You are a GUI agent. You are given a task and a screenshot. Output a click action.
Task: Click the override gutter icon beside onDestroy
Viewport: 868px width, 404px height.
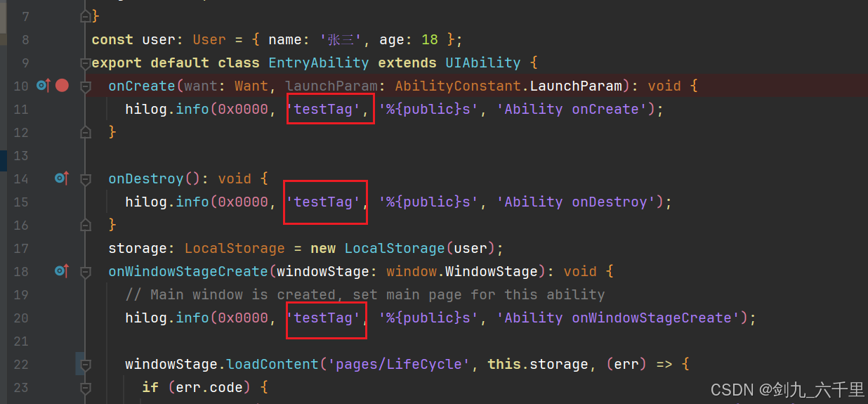click(x=62, y=178)
